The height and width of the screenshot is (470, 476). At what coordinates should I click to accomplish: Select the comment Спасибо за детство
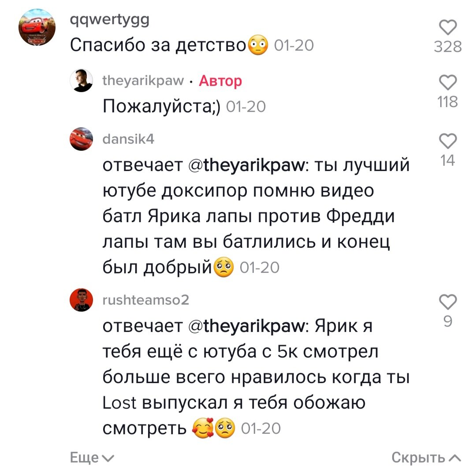pos(169,45)
